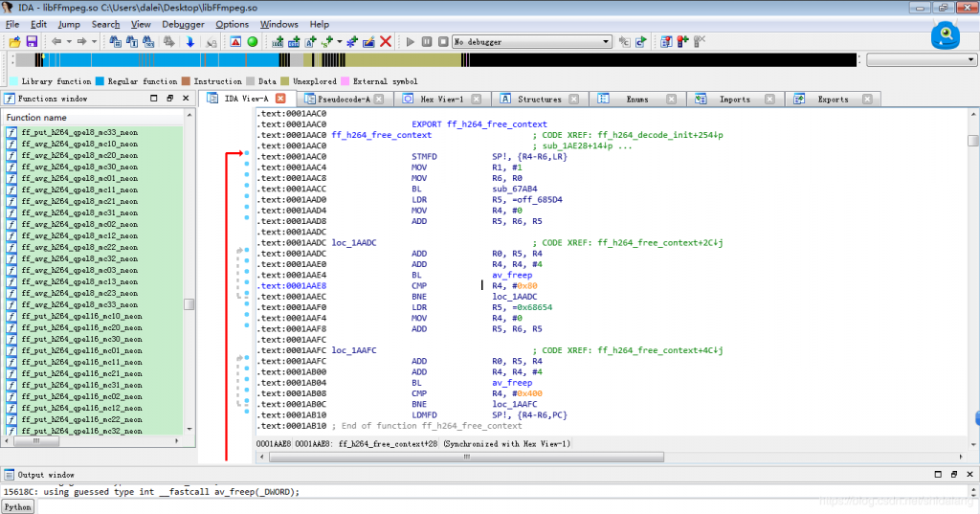980x514 pixels.
Task: Click the red X delete toolbar icon
Action: [386, 42]
